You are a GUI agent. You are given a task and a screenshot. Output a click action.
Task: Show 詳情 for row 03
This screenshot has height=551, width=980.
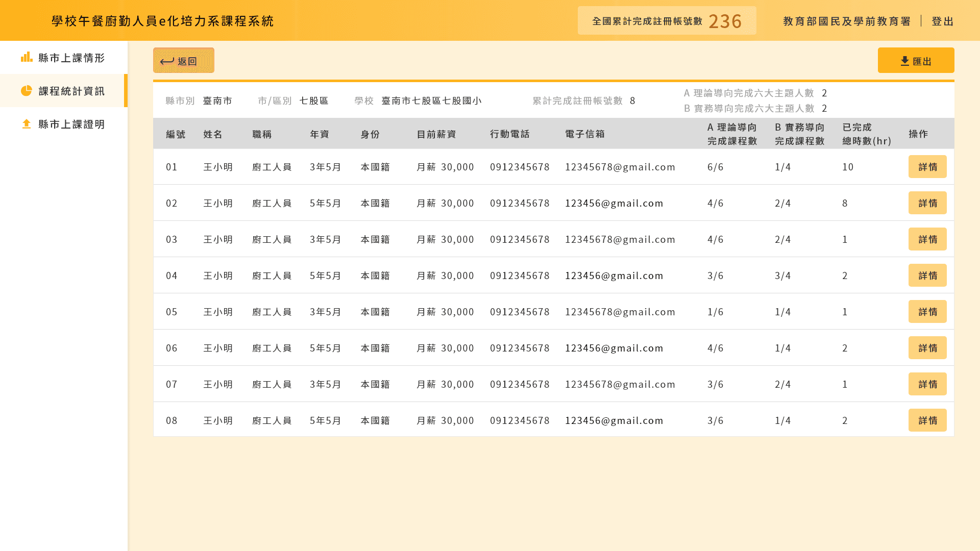tap(927, 239)
